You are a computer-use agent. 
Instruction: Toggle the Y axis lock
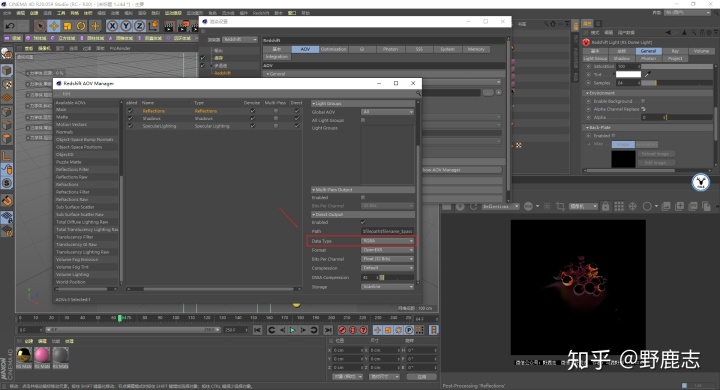(126, 26)
